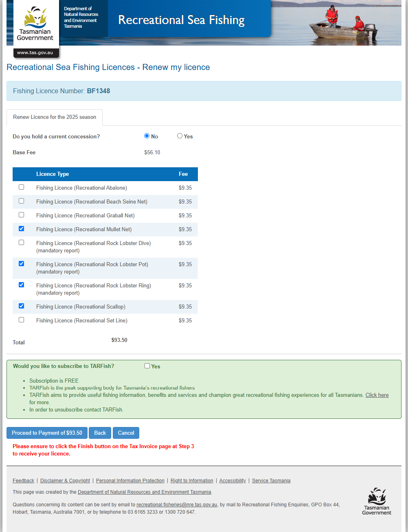Viewport: 408px width, 532px height.
Task: Tick the Recreational Abalone licence checkbox
Action: point(22,187)
